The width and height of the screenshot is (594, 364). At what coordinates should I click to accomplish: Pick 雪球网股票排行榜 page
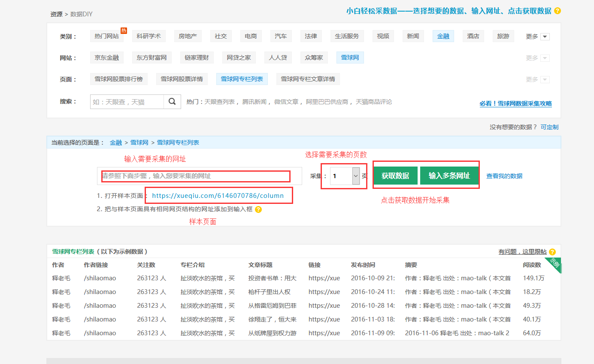119,79
